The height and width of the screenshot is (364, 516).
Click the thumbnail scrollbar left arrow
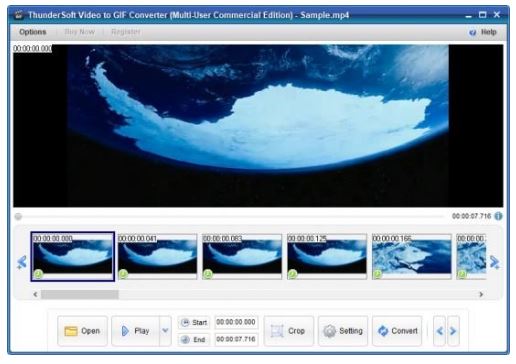(35, 294)
